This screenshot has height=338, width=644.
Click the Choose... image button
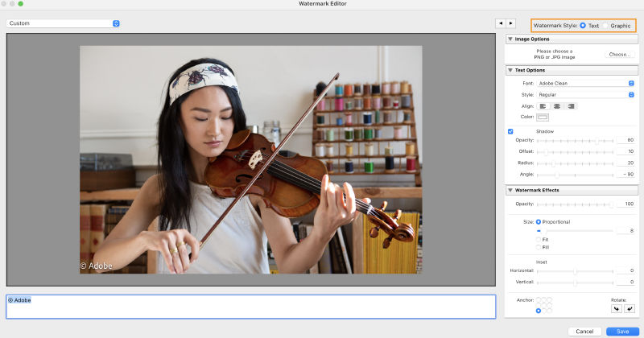pyautogui.click(x=619, y=54)
